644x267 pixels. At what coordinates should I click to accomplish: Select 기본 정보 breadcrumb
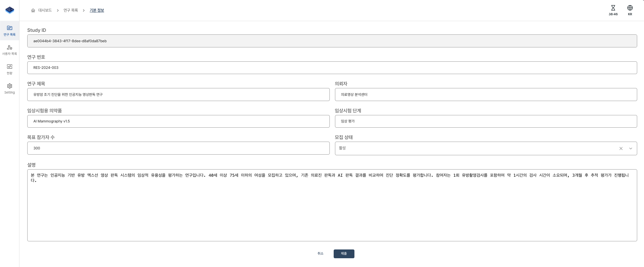click(97, 10)
